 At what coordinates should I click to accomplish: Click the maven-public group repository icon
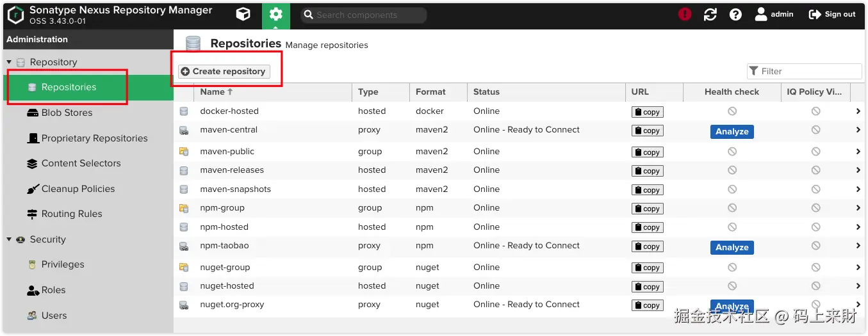pyautogui.click(x=184, y=152)
